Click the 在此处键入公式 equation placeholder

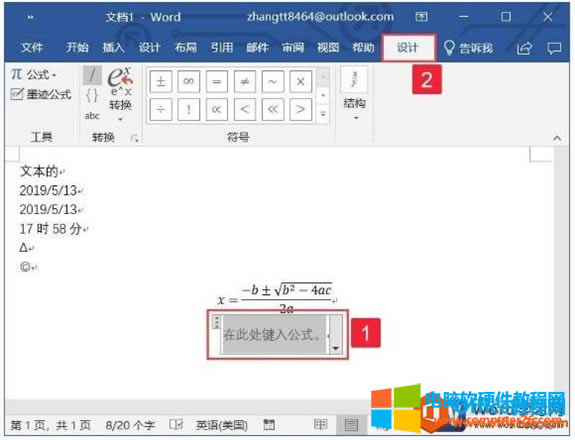tap(274, 334)
